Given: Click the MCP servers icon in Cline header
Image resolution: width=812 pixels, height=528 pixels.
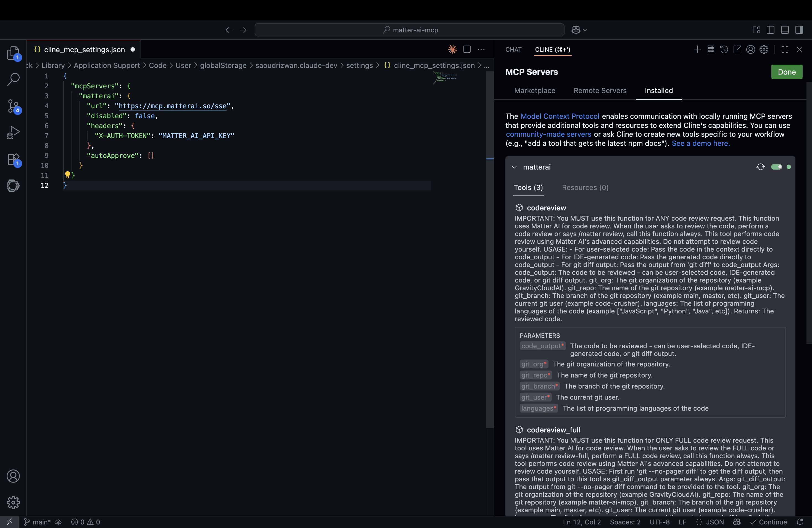Looking at the screenshot, I should [x=711, y=49].
